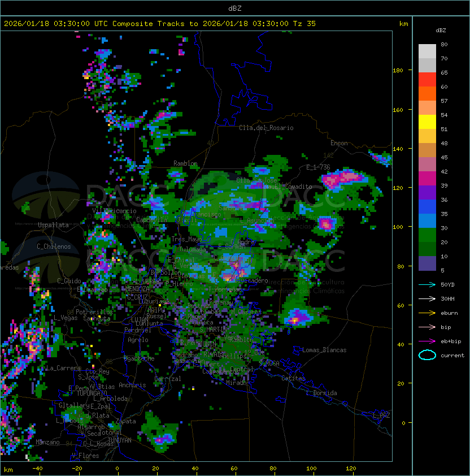This screenshot has height=476, width=470.
Task: Click the '42' value on the dBZ scale
Action: pos(444,171)
